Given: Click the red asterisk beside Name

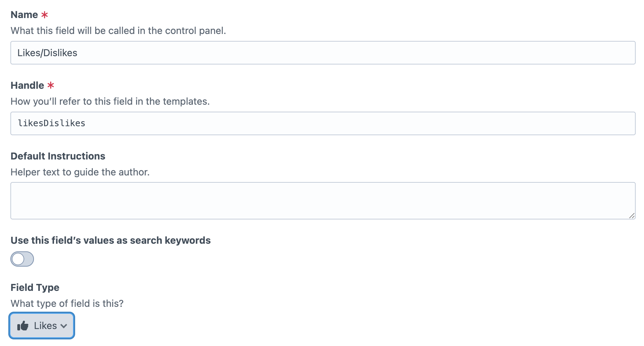Looking at the screenshot, I should tap(45, 15).
